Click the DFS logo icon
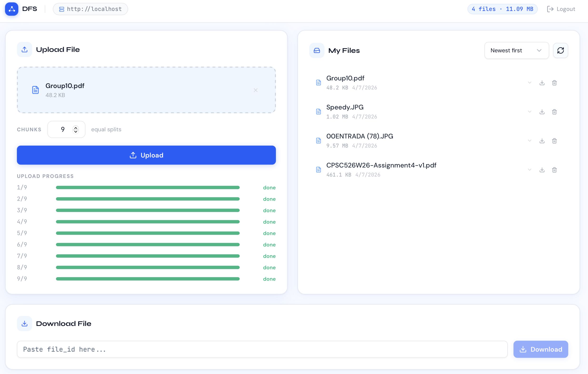This screenshot has width=588, height=374. coord(12,9)
